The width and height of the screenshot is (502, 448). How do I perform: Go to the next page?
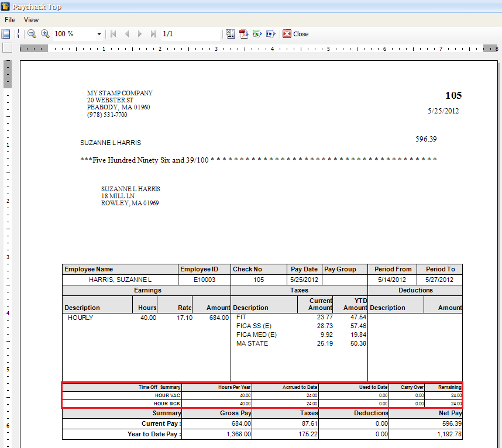tap(140, 33)
